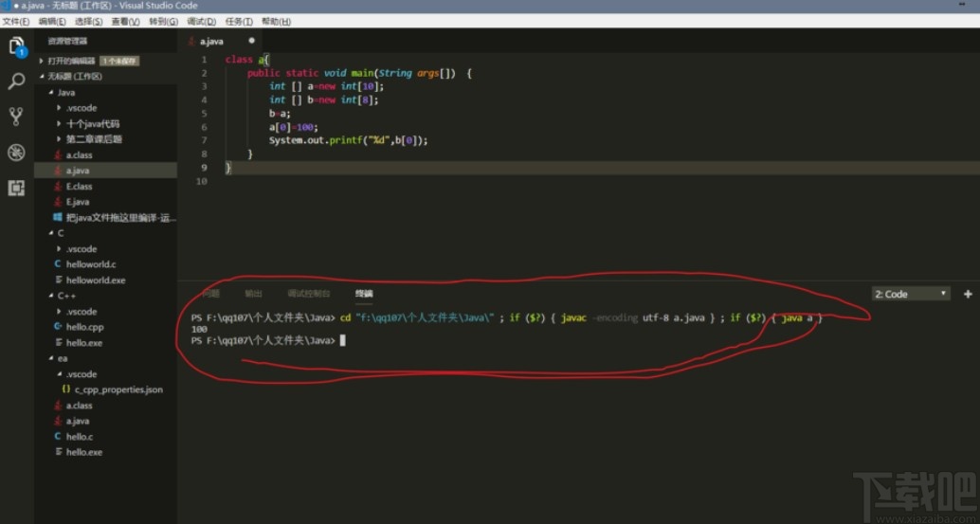Viewport: 980px width, 524px height.
Task: Switch to the 调试控制台 panel tab
Action: (x=309, y=294)
